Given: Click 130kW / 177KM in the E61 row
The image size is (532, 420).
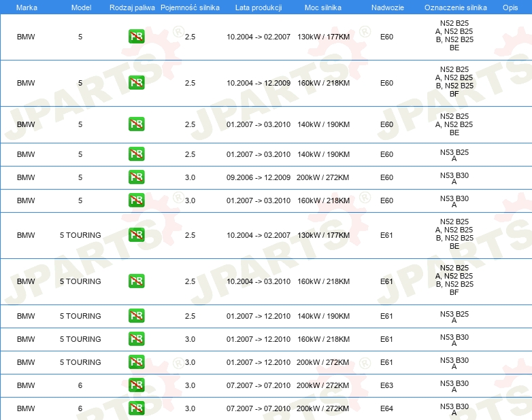Looking at the screenshot, I should pos(323,235).
